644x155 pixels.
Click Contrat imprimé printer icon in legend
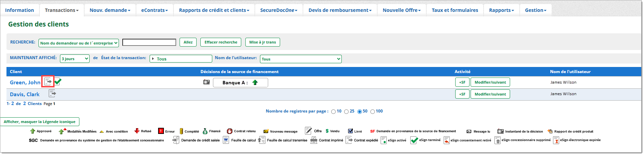(x=314, y=140)
